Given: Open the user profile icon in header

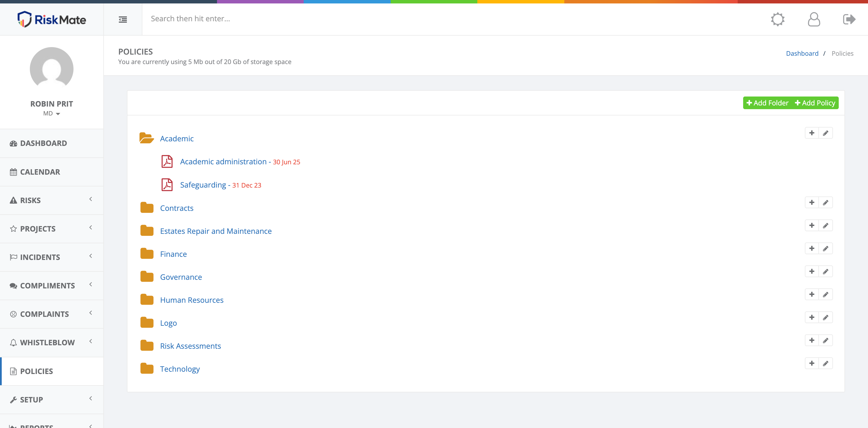Looking at the screenshot, I should click(814, 19).
